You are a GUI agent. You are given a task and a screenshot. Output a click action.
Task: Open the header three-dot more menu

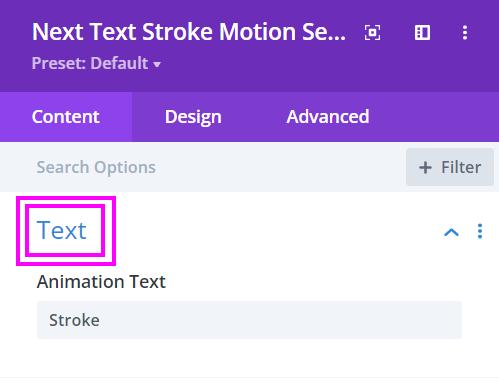pyautogui.click(x=465, y=33)
